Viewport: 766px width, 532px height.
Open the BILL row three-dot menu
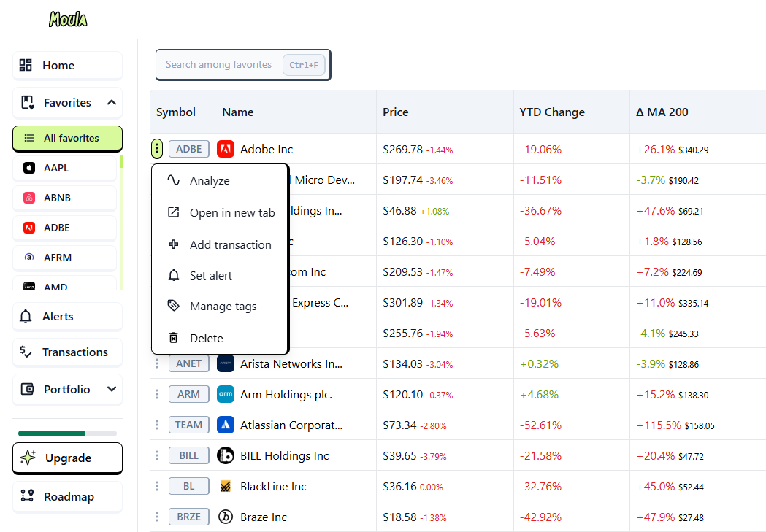[157, 455]
